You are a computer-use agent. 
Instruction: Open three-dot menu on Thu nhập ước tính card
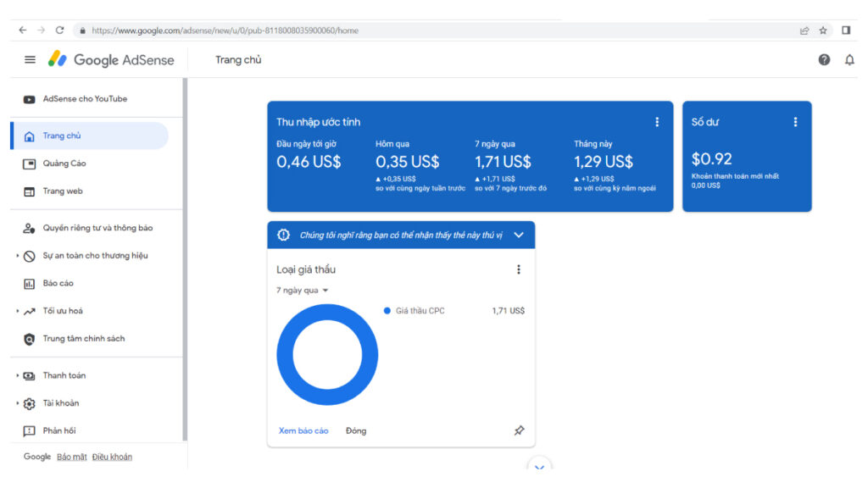[656, 122]
